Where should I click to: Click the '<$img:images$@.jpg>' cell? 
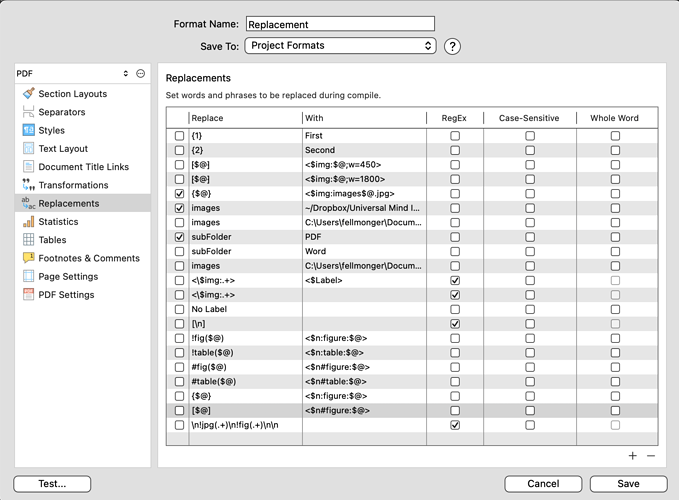pos(364,194)
